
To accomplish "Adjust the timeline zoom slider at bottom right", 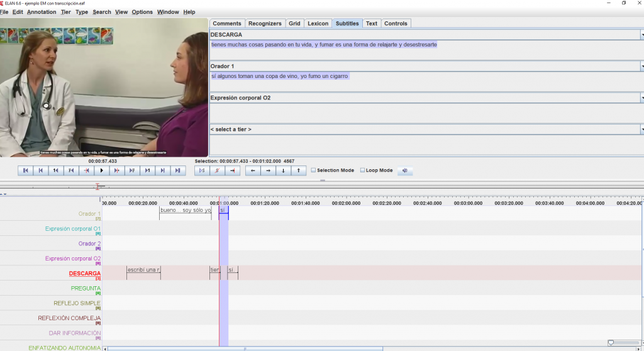I will (x=611, y=343).
